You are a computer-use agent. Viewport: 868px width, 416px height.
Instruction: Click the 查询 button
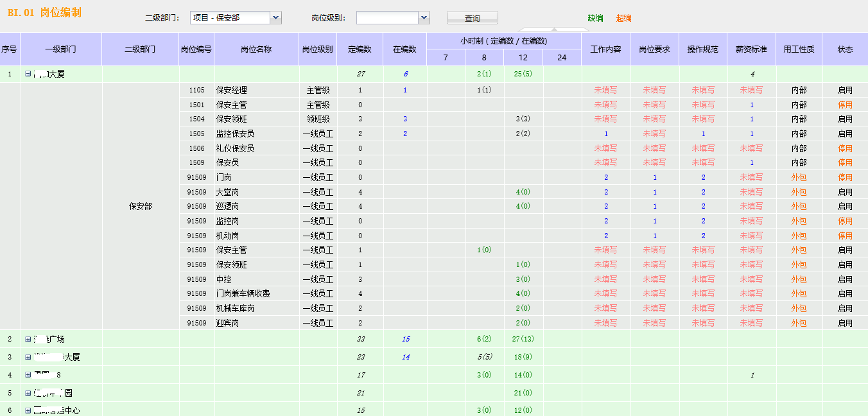pos(472,18)
